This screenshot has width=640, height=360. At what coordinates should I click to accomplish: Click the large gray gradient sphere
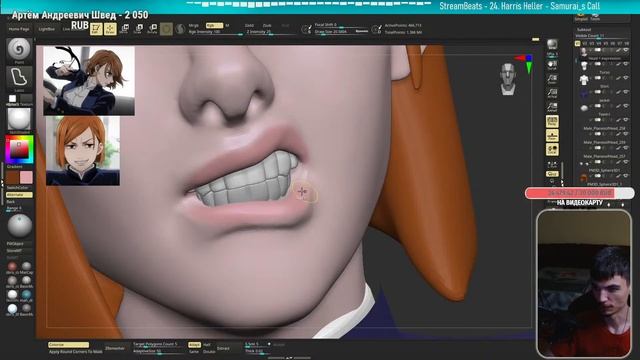[19, 226]
